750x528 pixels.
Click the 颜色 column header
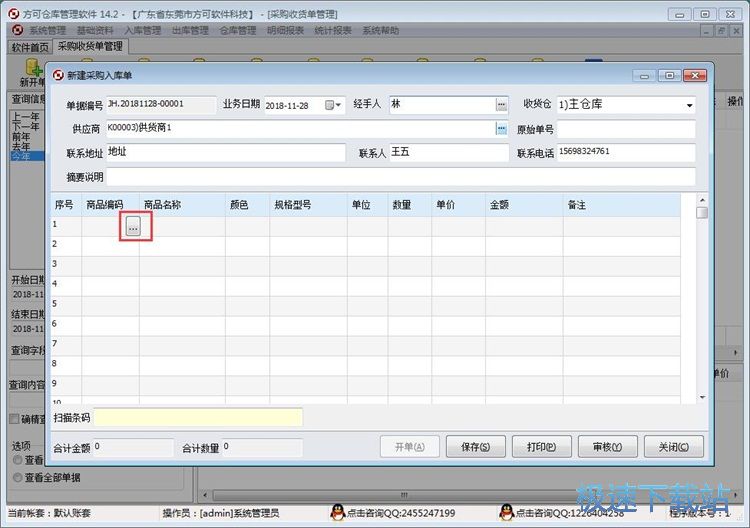click(x=247, y=205)
